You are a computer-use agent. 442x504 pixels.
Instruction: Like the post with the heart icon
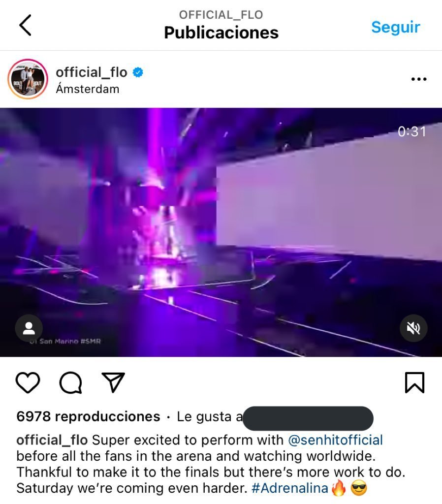point(28,382)
